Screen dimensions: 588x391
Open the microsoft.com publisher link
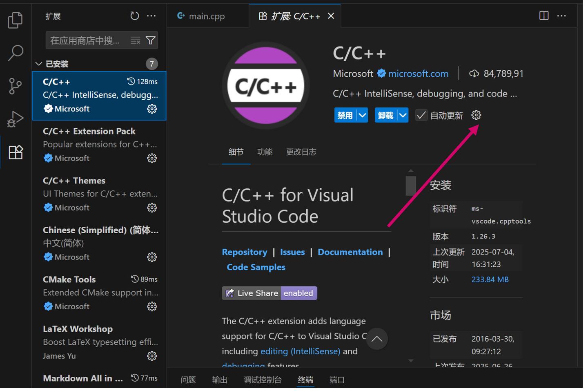[x=418, y=74]
